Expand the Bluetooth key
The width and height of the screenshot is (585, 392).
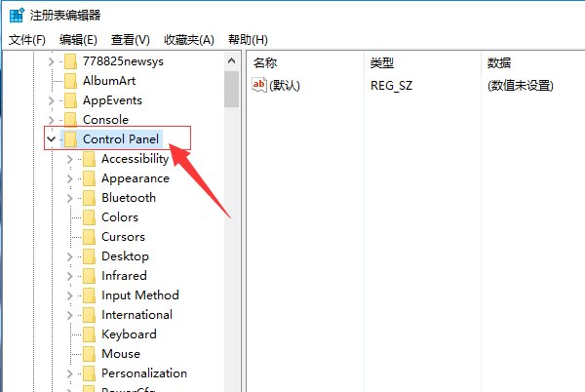pos(70,198)
